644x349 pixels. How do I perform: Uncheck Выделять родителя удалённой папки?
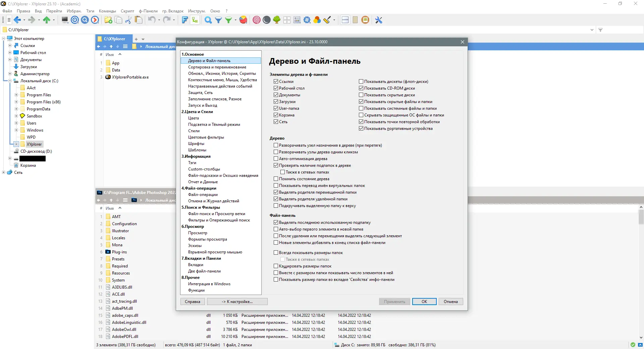(x=276, y=199)
